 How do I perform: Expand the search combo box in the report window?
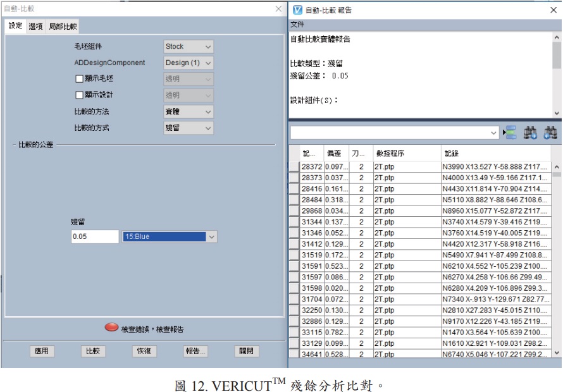[493, 133]
